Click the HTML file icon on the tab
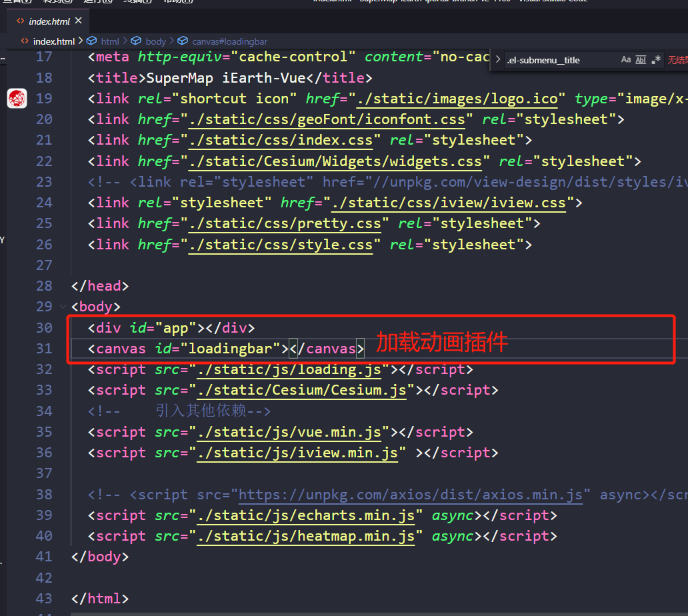This screenshot has width=688, height=616. tap(21, 21)
